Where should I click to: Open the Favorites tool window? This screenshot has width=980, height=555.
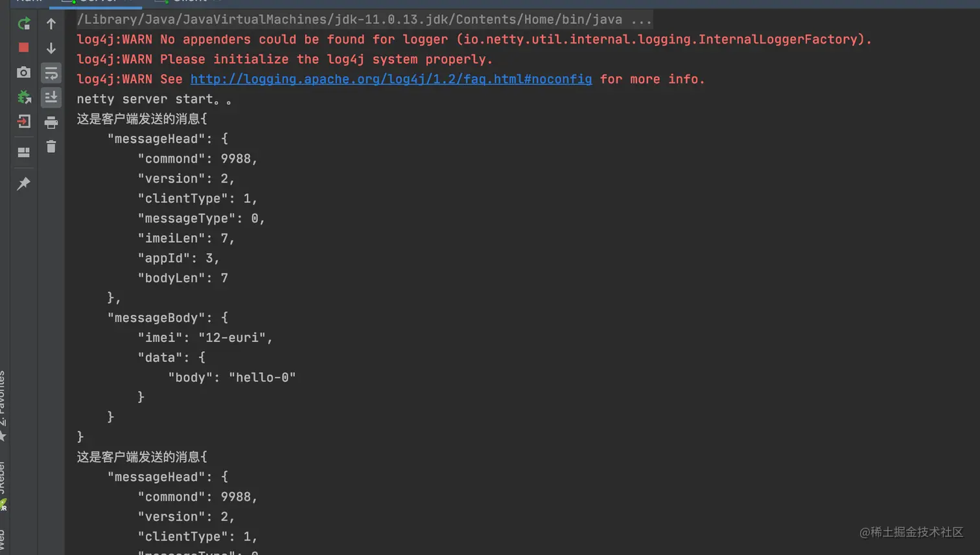tap(3, 405)
